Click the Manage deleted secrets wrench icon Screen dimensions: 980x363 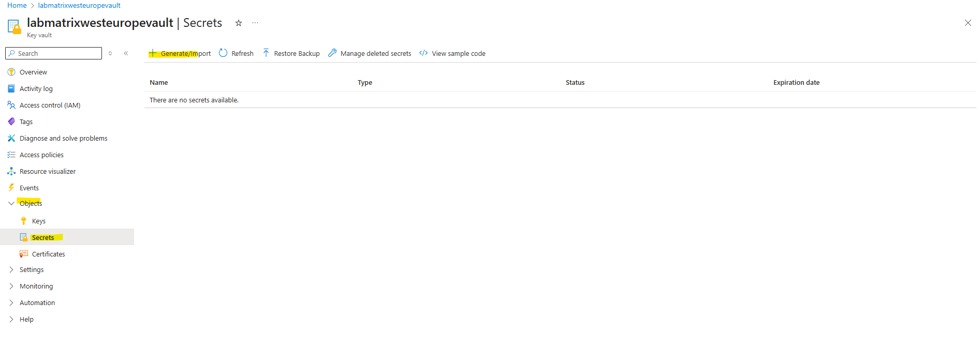click(332, 53)
